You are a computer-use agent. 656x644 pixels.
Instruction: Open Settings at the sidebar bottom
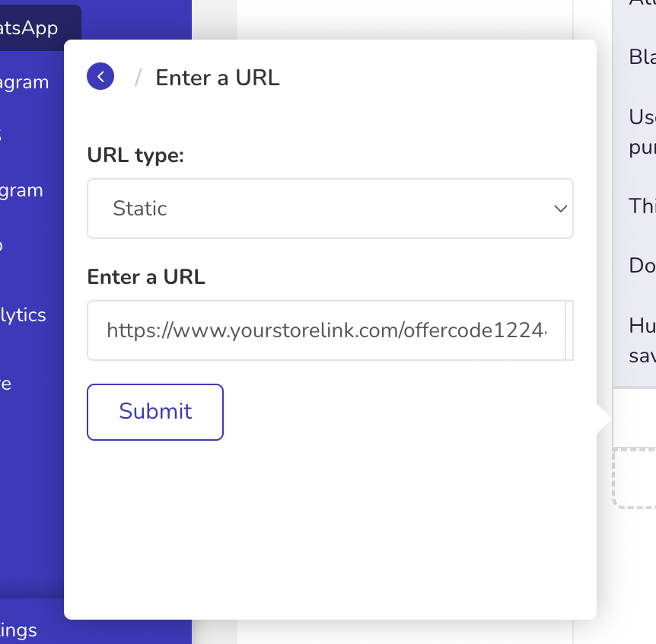[x=18, y=630]
